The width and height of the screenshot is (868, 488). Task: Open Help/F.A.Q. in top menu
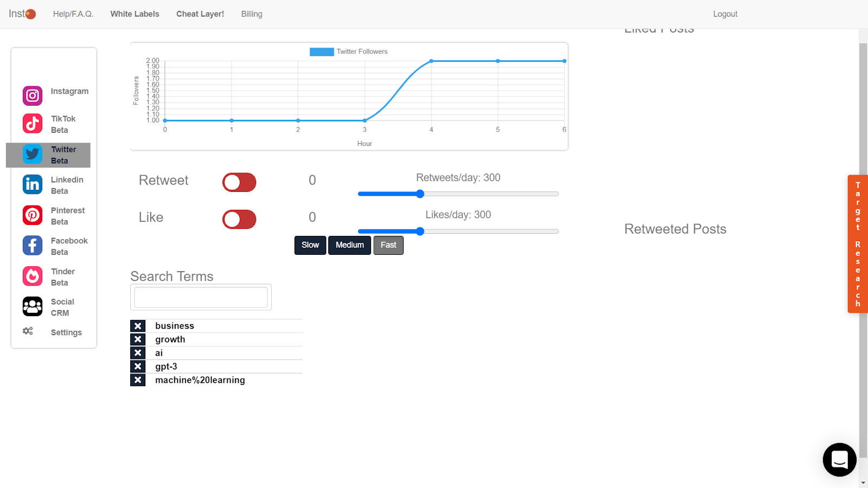click(x=73, y=14)
